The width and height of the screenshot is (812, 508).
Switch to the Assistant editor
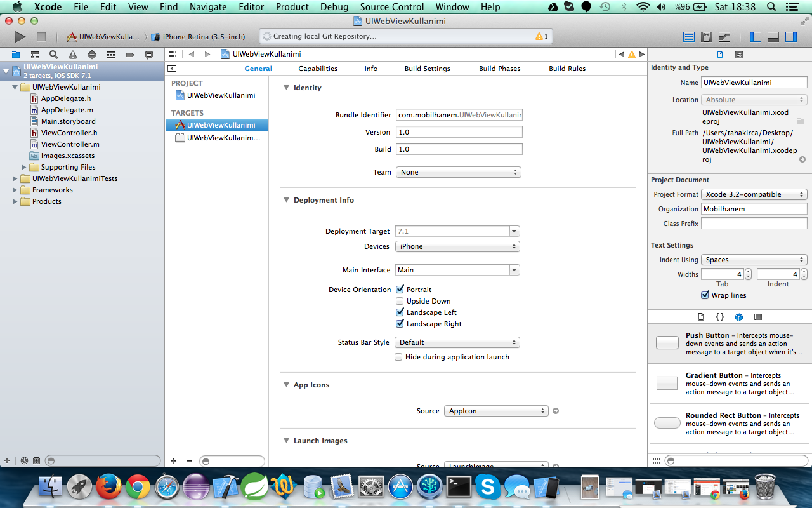point(707,37)
